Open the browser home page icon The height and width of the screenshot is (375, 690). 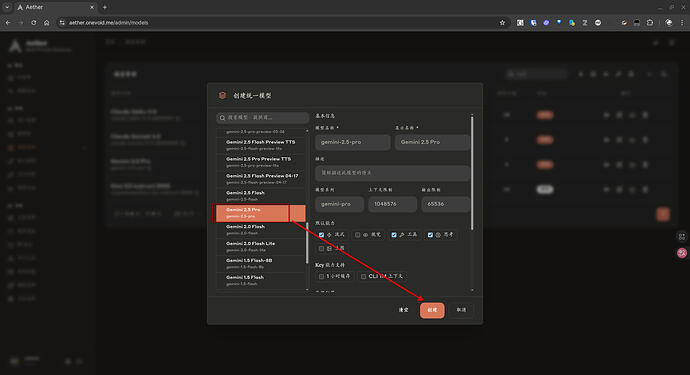click(x=46, y=22)
